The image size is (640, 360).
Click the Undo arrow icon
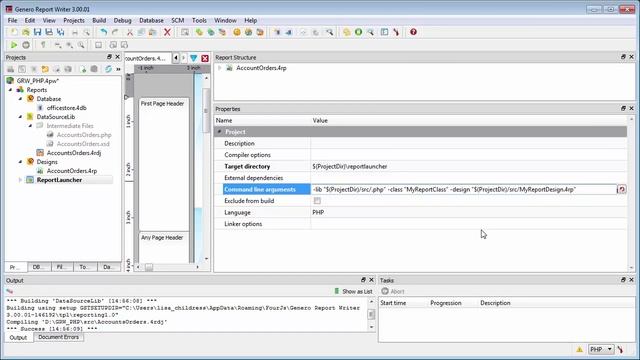(x=104, y=32)
